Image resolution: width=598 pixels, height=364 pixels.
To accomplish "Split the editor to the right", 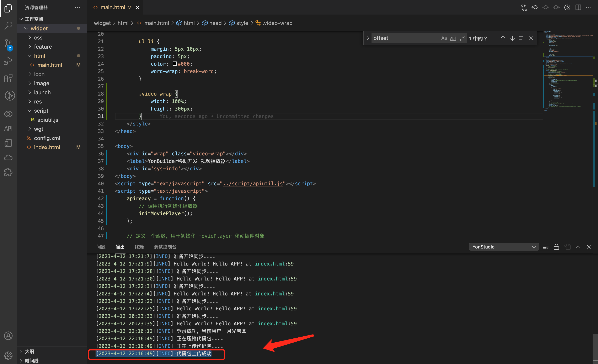I will pyautogui.click(x=578, y=7).
